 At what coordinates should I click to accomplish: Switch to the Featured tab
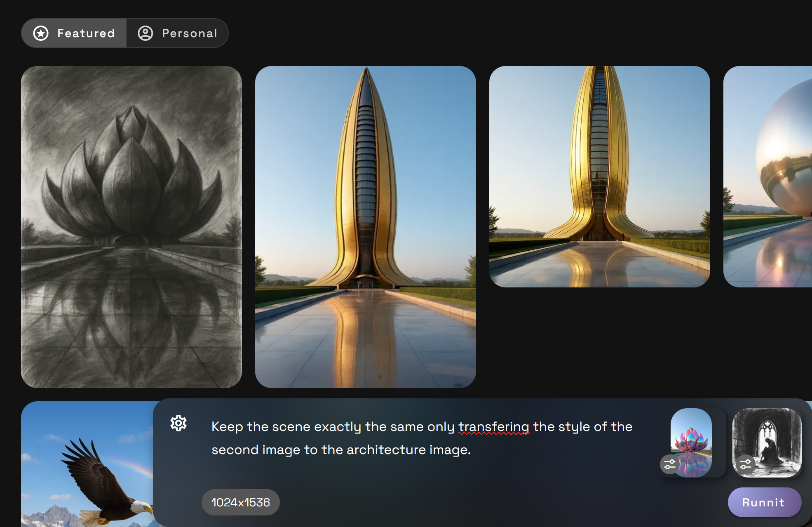point(74,33)
